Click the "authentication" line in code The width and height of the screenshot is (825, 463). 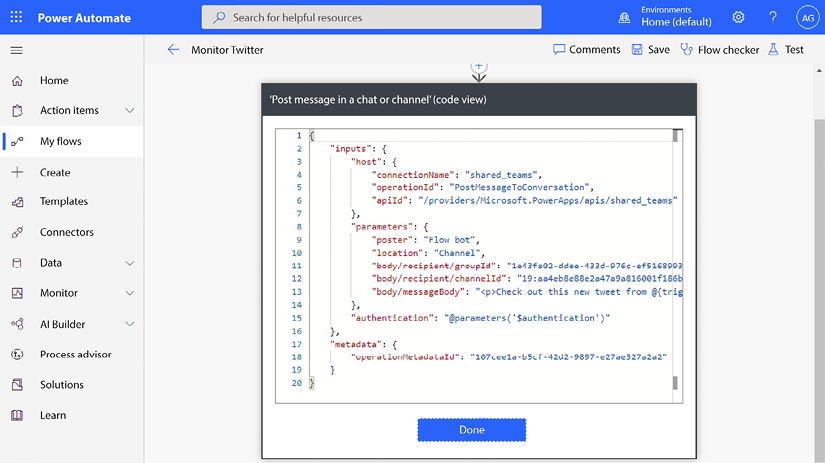tap(480, 318)
